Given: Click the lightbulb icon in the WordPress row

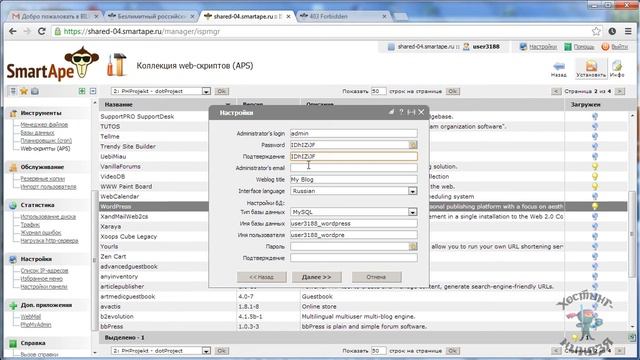Looking at the screenshot, I should coord(595,207).
